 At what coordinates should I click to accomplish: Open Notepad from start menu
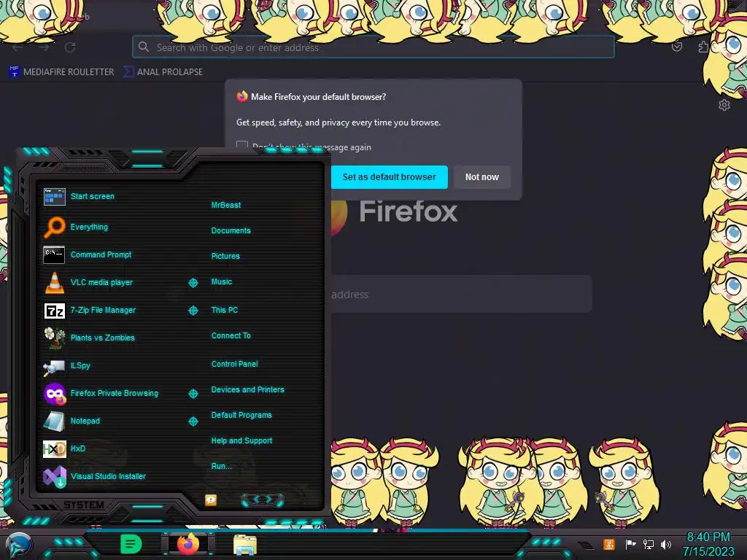click(85, 421)
